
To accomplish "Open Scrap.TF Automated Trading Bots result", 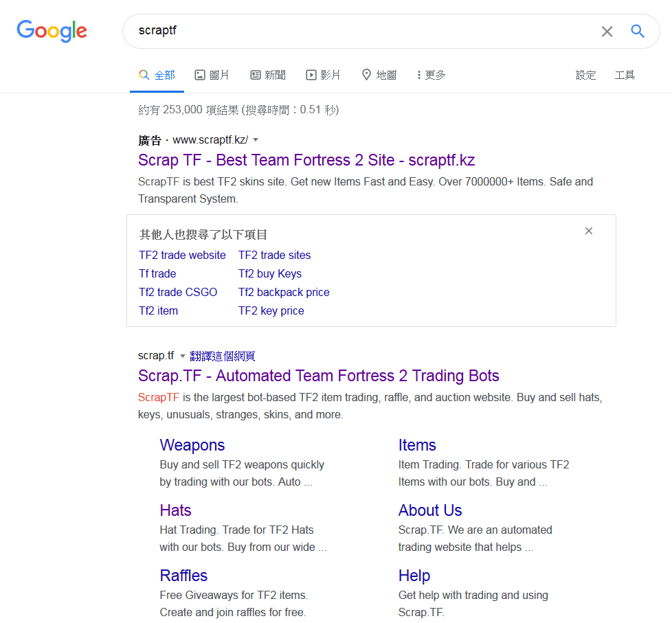I will [318, 376].
